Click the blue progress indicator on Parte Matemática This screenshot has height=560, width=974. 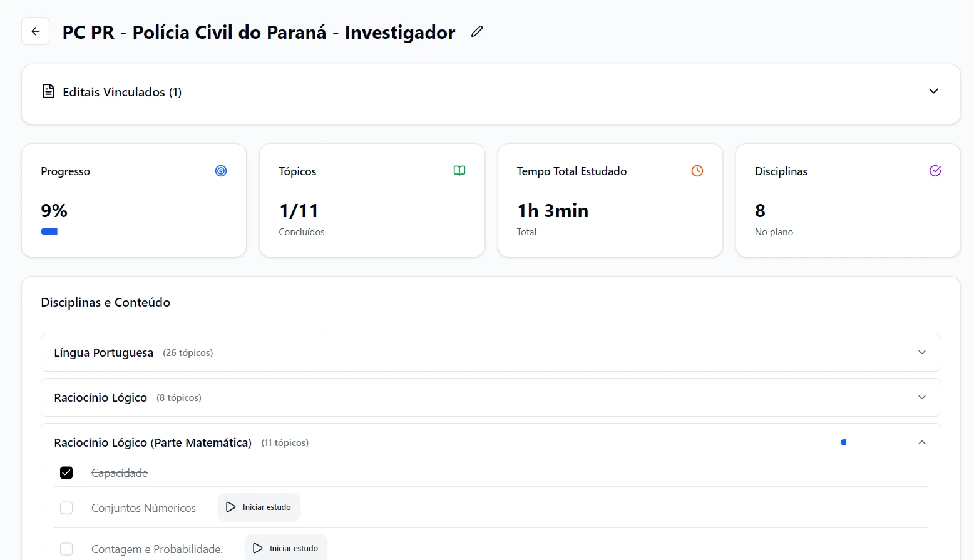click(x=843, y=442)
